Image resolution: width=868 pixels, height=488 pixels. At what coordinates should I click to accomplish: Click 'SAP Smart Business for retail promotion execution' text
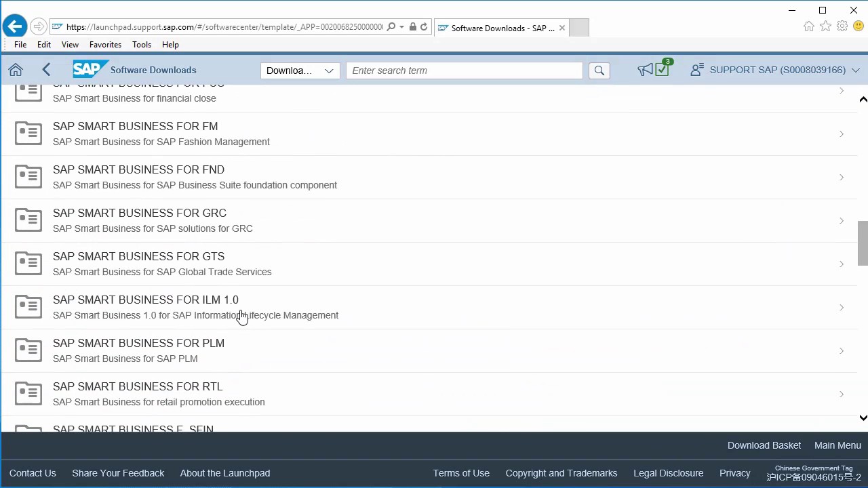[159, 402]
